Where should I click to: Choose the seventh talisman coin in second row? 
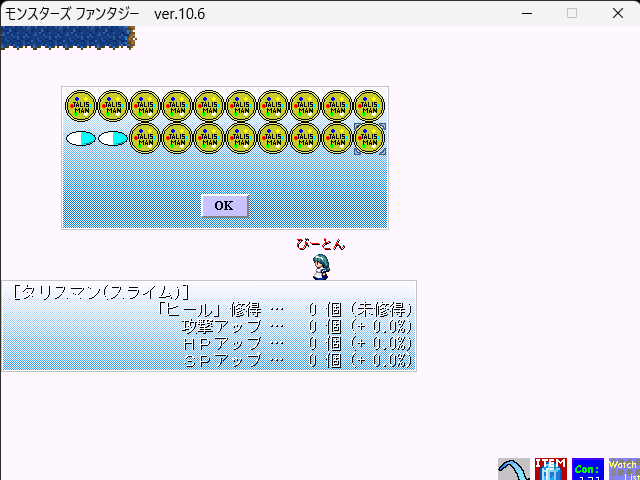337,138
